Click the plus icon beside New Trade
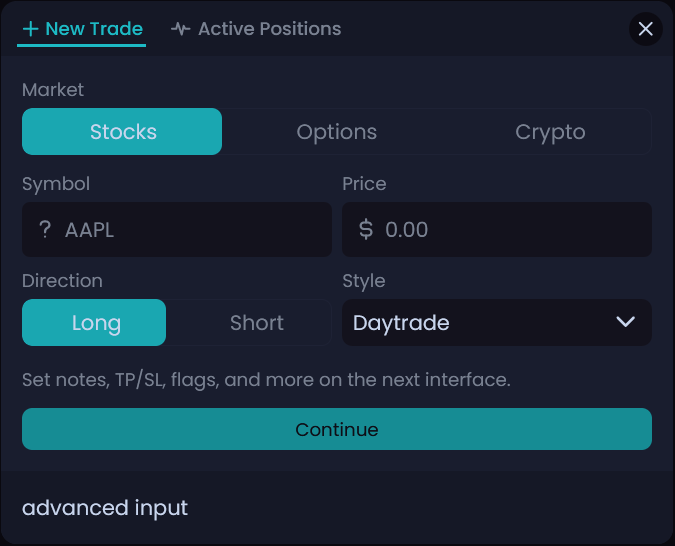The width and height of the screenshot is (675, 546). 31,29
